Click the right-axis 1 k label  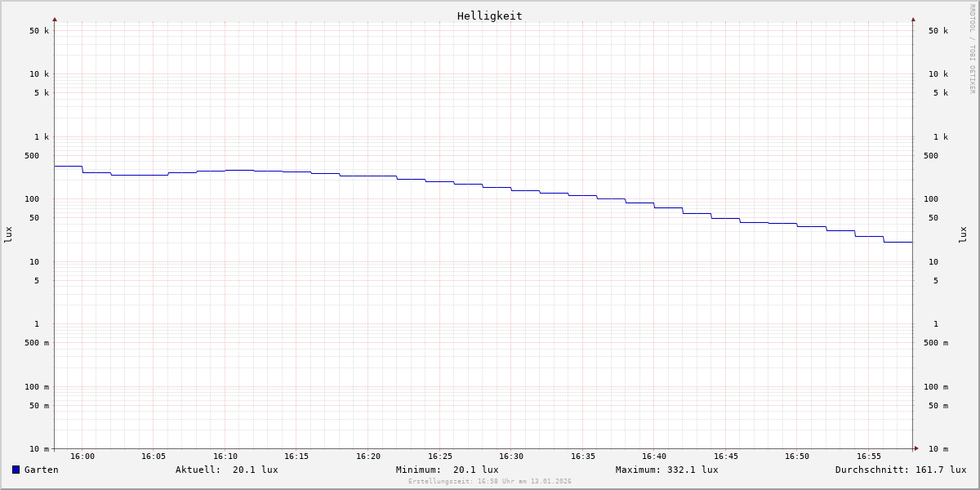pos(941,137)
